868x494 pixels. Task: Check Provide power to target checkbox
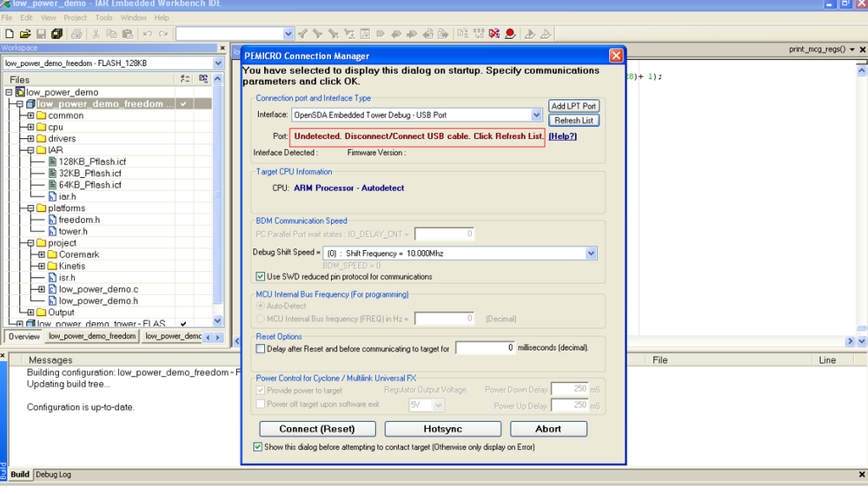click(260, 390)
